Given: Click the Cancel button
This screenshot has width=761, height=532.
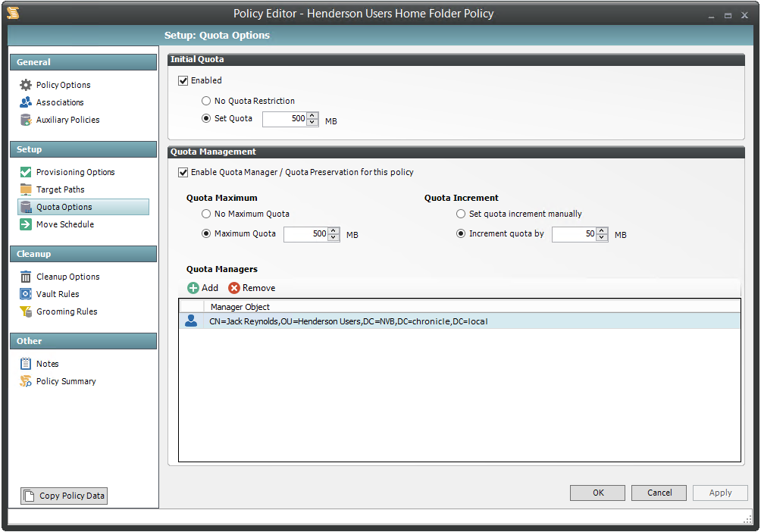Looking at the screenshot, I should click(659, 493).
